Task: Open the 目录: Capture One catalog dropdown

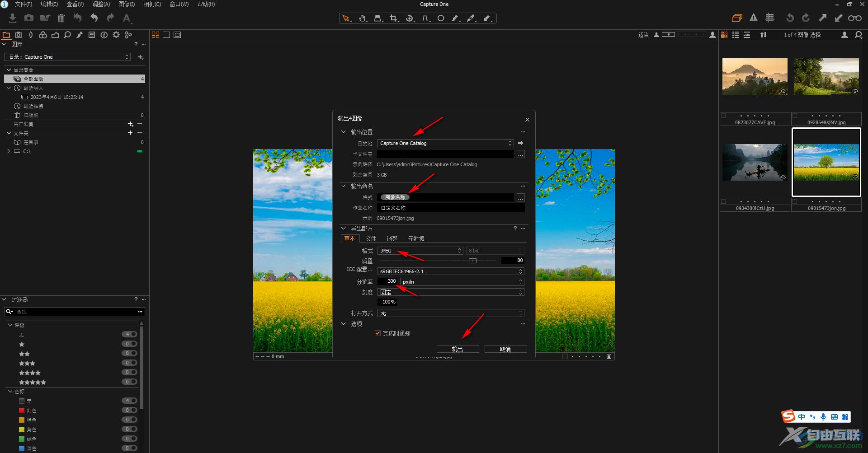Action: click(67, 57)
